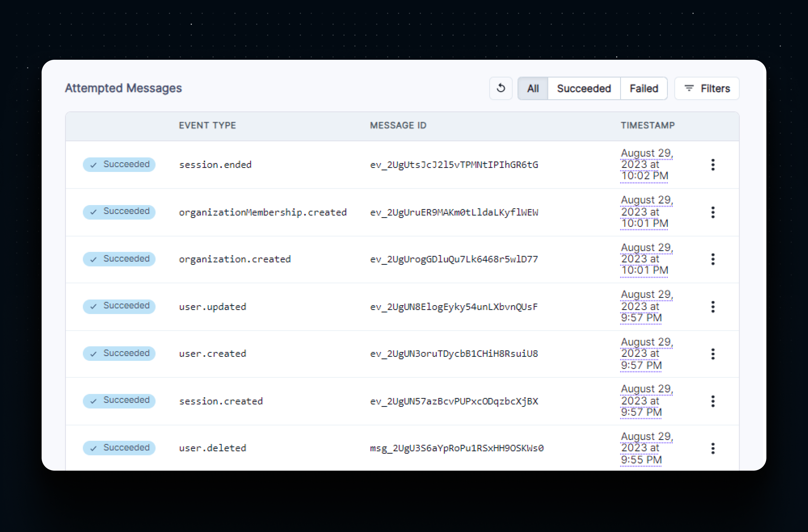The height and width of the screenshot is (532, 808).
Task: Click Succeeded badge on user.created row
Action: (119, 354)
